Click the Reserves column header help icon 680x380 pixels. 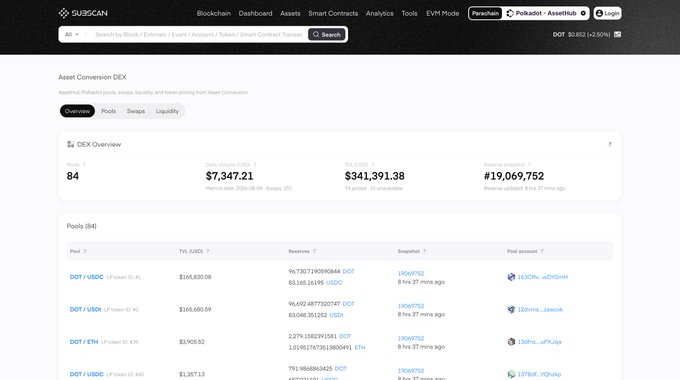(314, 251)
